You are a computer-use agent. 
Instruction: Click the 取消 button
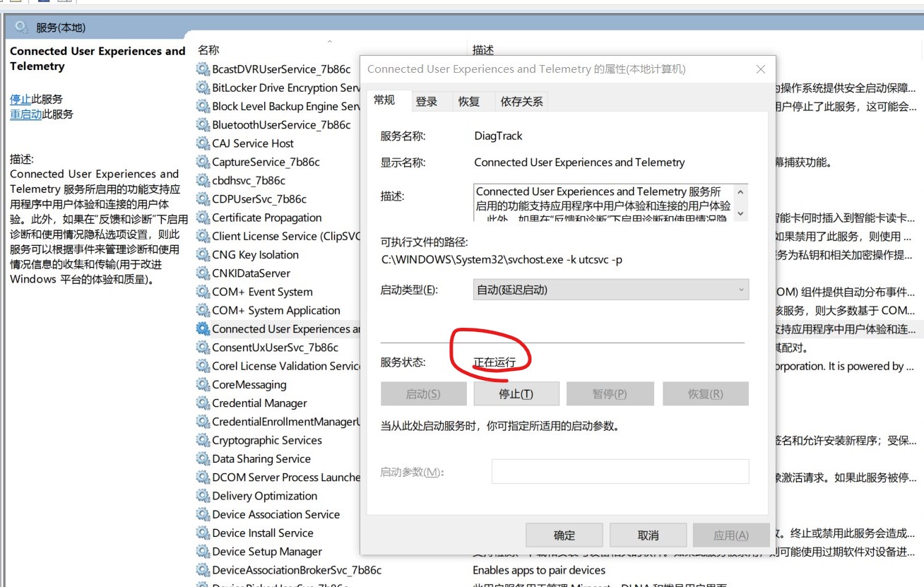(648, 535)
